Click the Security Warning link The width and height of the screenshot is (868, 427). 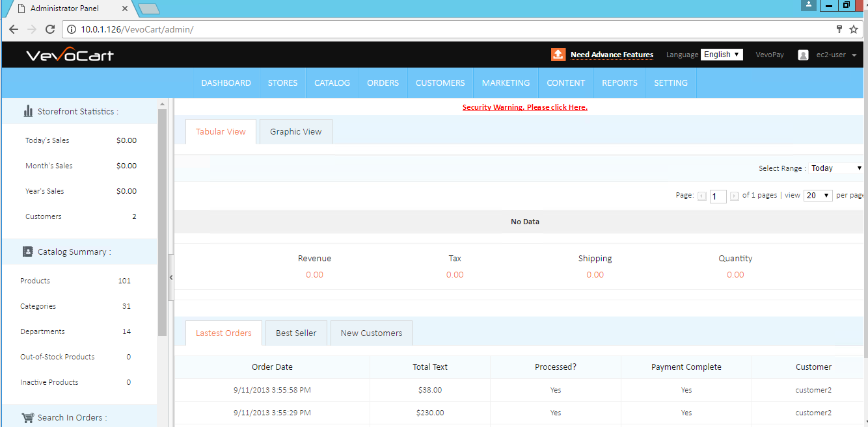pyautogui.click(x=524, y=107)
